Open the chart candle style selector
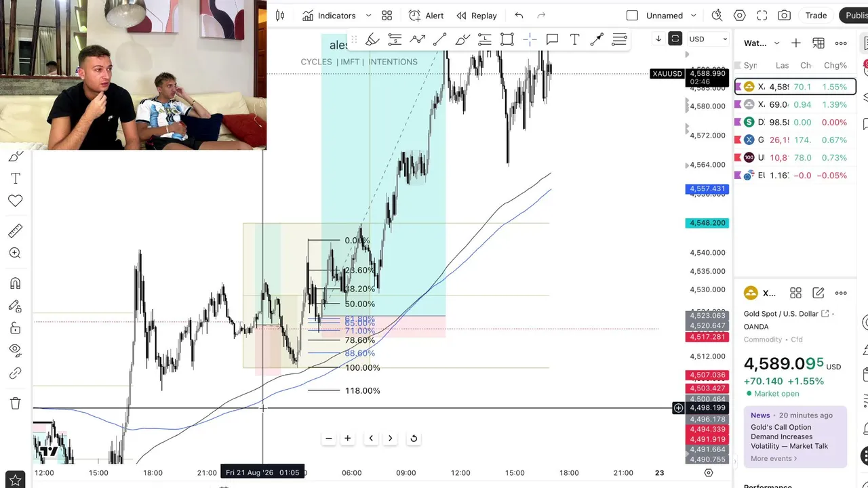 coord(280,16)
